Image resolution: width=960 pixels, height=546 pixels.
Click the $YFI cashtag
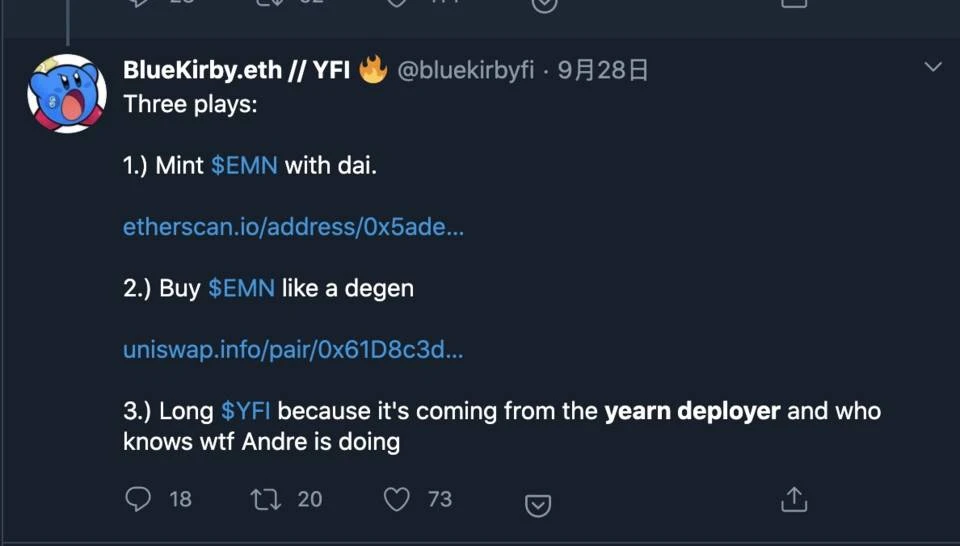click(246, 411)
